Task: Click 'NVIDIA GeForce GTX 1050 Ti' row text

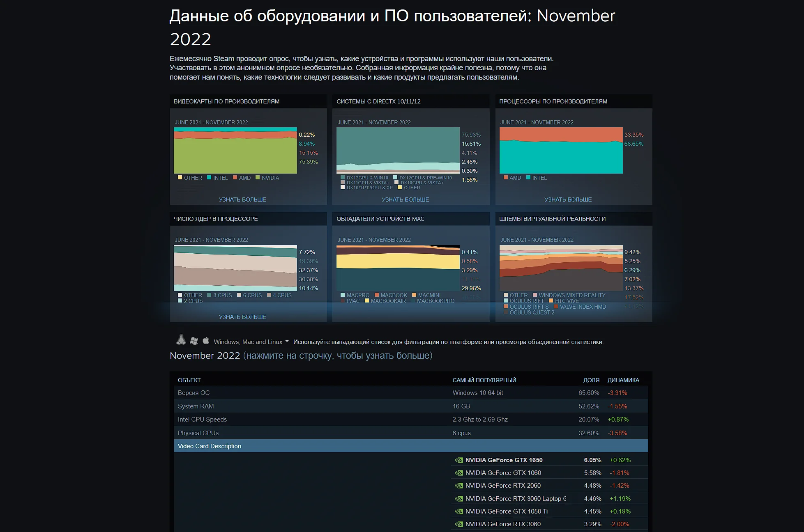Action: pos(507,511)
